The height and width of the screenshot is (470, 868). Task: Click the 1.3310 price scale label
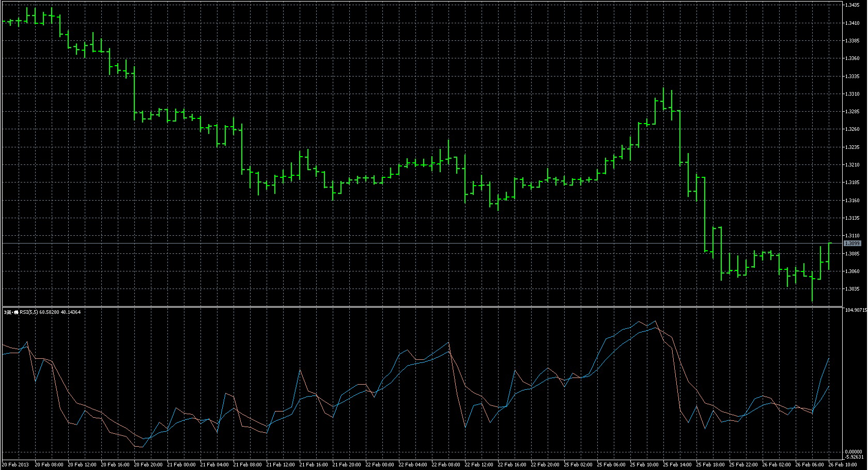tap(852, 94)
